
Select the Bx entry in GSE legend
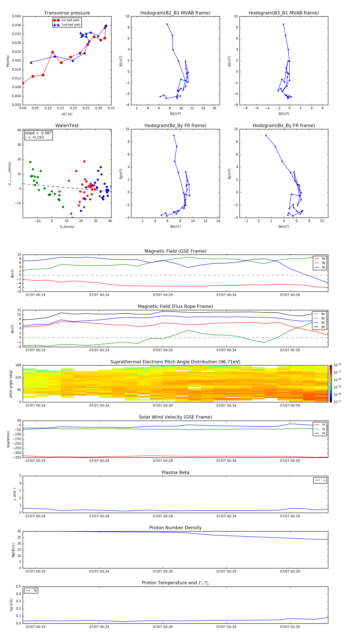(x=320, y=259)
